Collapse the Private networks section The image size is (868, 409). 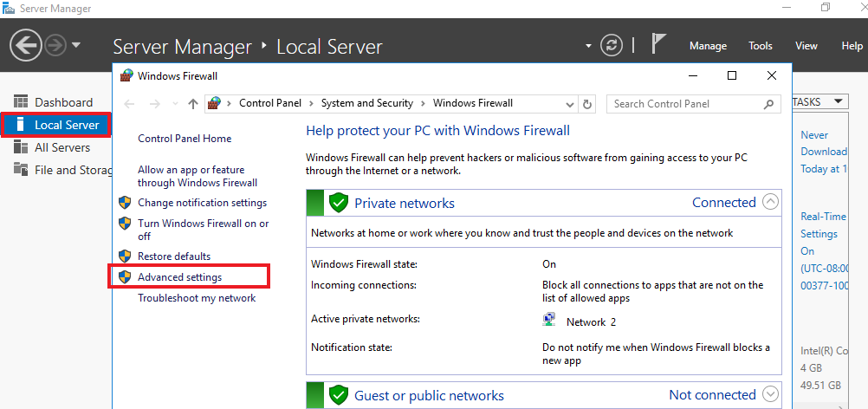pos(770,203)
